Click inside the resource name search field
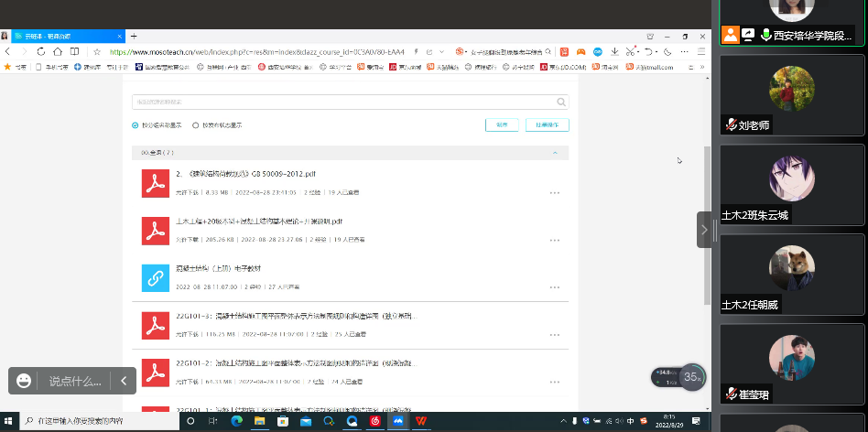Viewport: 868px width, 432px height. click(339, 103)
